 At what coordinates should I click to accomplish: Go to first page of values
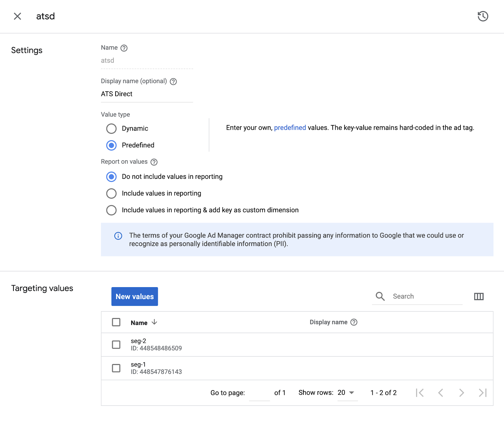[x=420, y=393]
